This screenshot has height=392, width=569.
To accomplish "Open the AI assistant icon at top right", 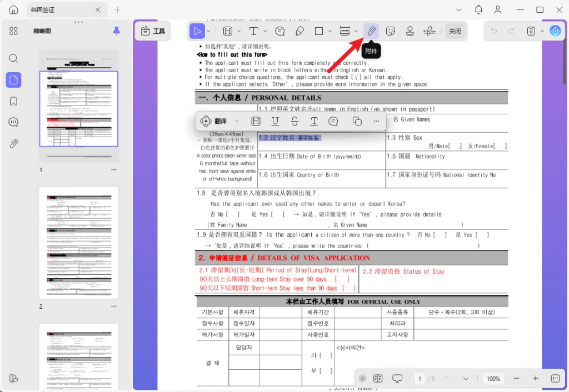I will tap(555, 31).
